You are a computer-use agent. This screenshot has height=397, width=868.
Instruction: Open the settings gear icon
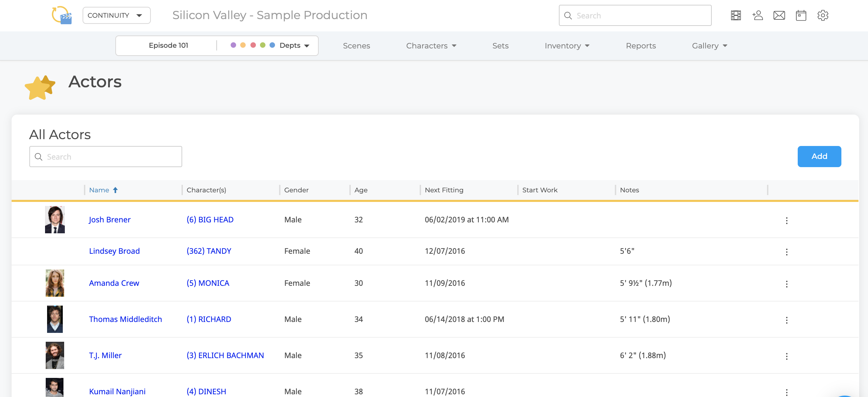[823, 15]
